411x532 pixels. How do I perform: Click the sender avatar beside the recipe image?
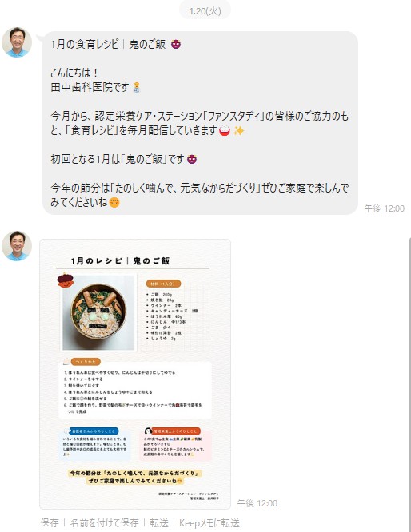click(17, 246)
